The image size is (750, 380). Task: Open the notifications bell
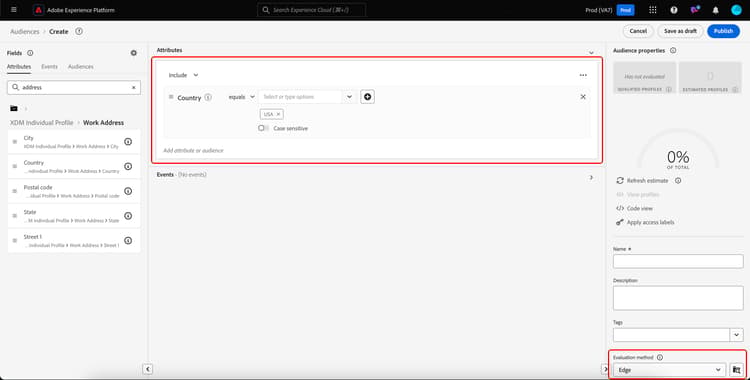716,10
